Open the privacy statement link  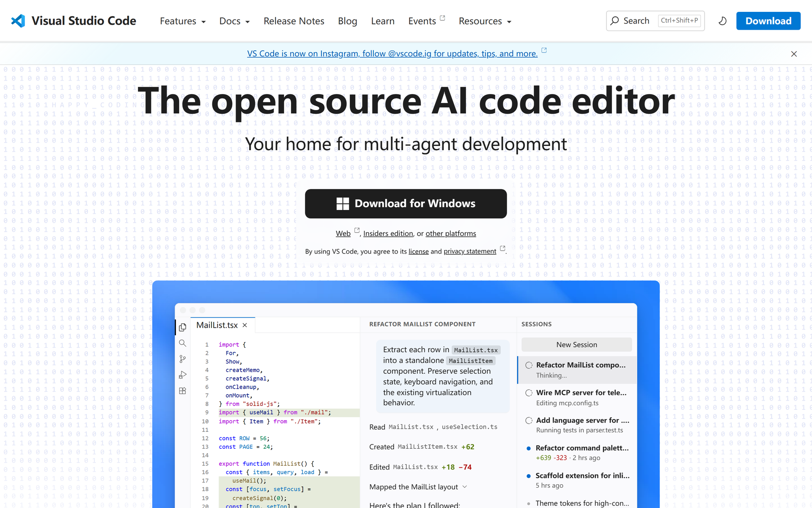tap(470, 251)
